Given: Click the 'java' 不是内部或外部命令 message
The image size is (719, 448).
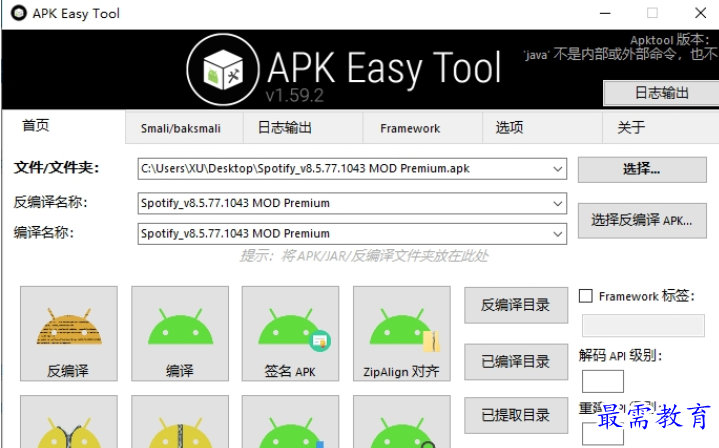Looking at the screenshot, I should point(621,55).
